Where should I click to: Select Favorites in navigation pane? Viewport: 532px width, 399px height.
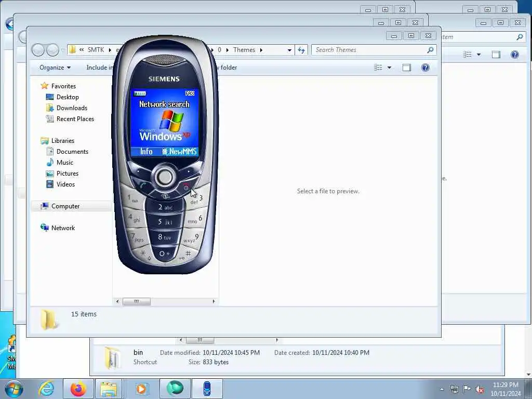[x=63, y=86]
